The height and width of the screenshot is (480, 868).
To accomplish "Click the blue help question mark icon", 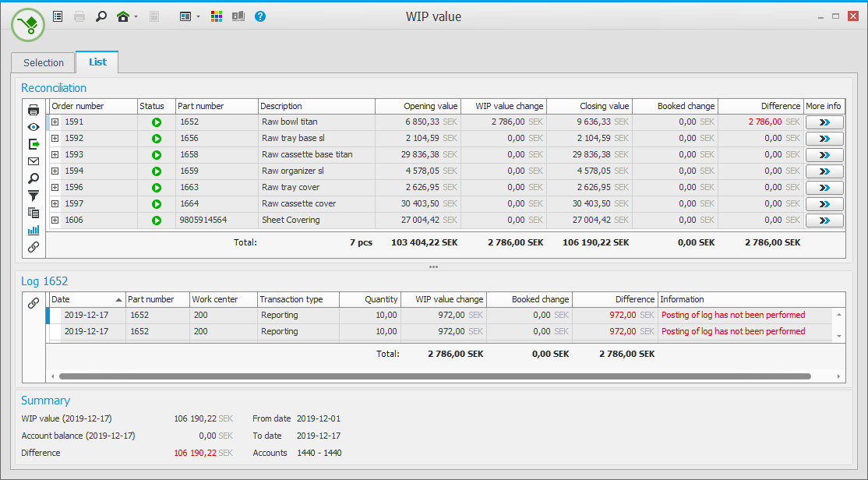I will click(x=260, y=16).
